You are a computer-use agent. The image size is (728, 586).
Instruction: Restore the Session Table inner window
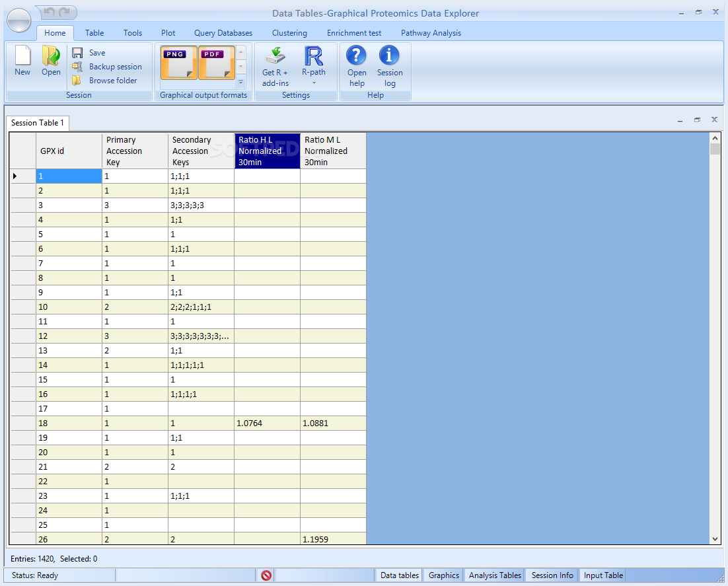697,120
